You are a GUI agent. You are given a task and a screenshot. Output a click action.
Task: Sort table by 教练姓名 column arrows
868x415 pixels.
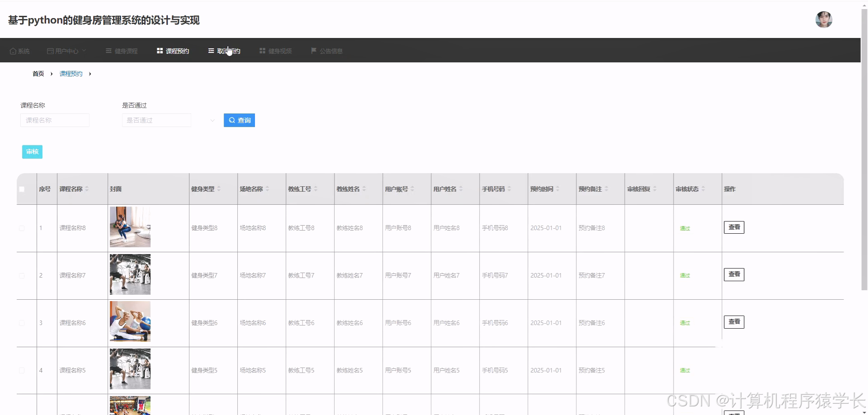(364, 189)
